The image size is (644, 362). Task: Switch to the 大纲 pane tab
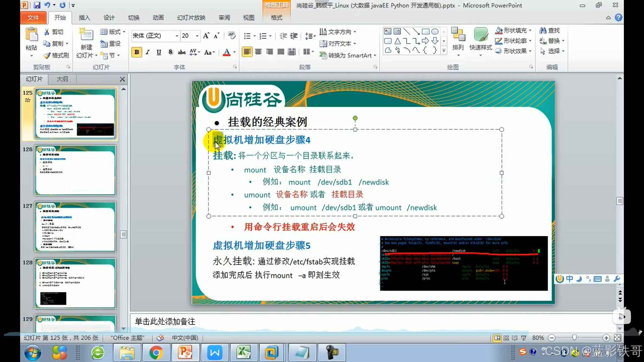[62, 79]
